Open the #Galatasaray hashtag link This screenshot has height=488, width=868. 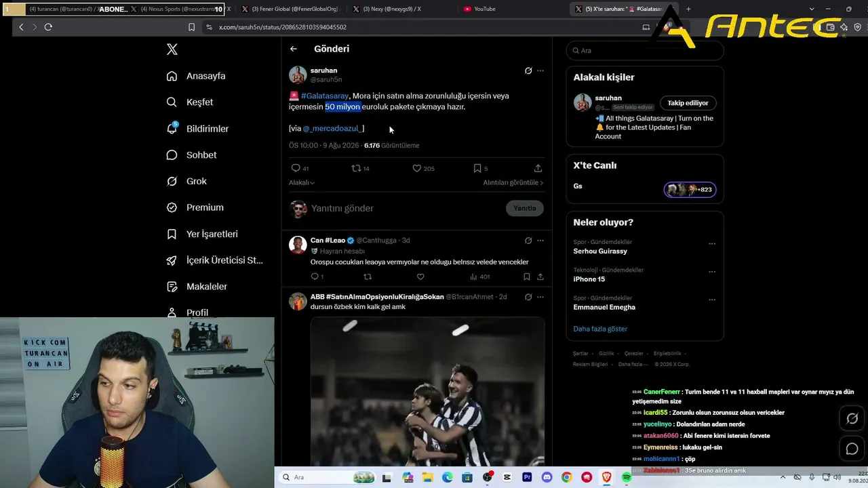coord(325,96)
